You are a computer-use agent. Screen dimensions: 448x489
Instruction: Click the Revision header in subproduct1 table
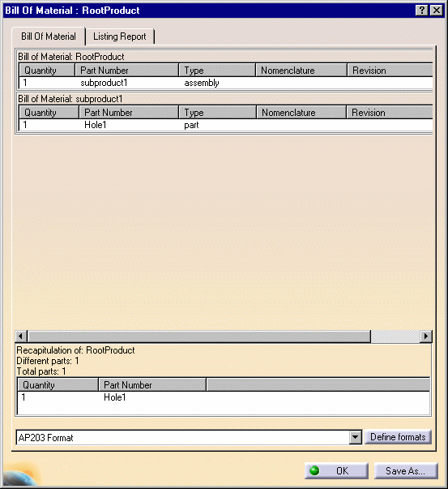pos(390,112)
